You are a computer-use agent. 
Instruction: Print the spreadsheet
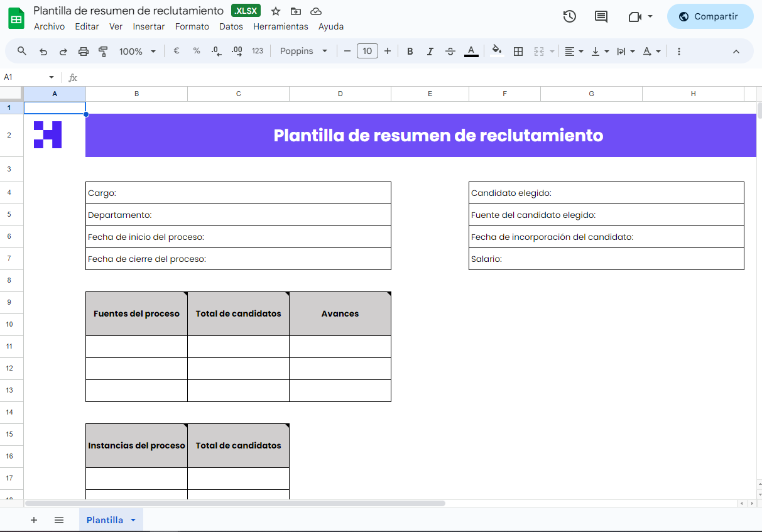coord(84,51)
